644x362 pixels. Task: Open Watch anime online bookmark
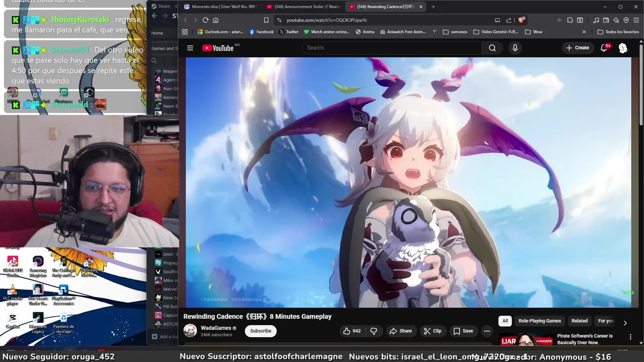pyautogui.click(x=327, y=32)
